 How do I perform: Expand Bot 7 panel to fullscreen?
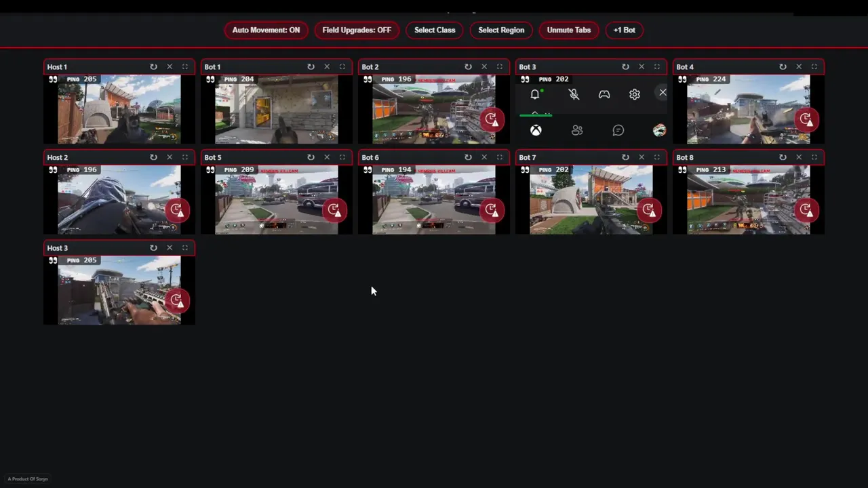pos(657,157)
